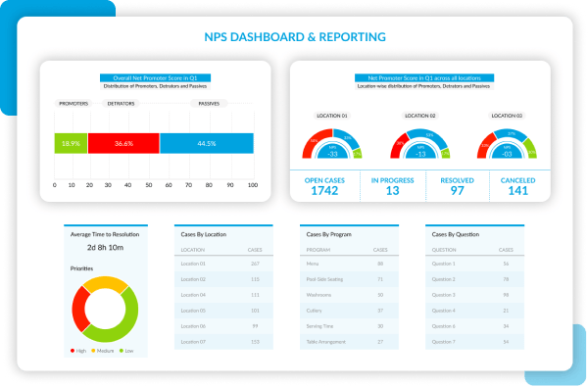Click the Location 02 NPS -13 gauge

pos(420,144)
